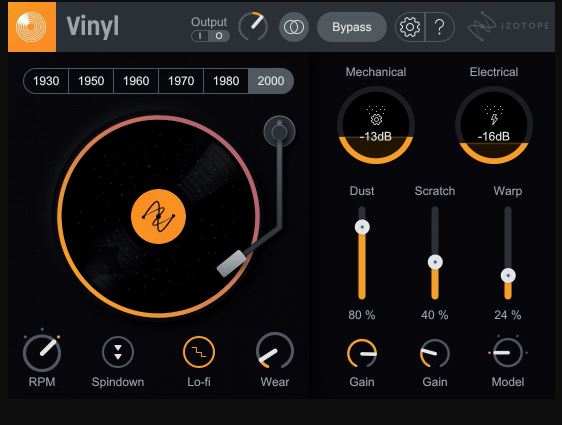Click the Scratch slider handle
Image resolution: width=562 pixels, height=425 pixels.
pos(435,262)
